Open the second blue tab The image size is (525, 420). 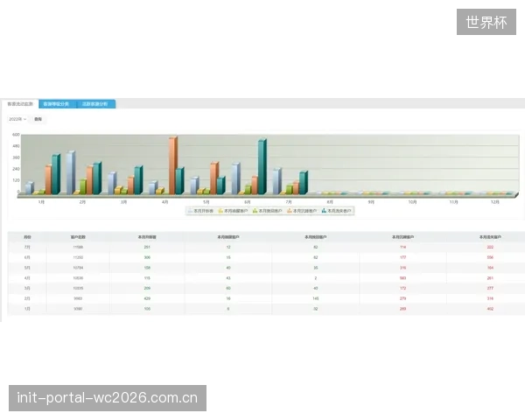(56, 104)
